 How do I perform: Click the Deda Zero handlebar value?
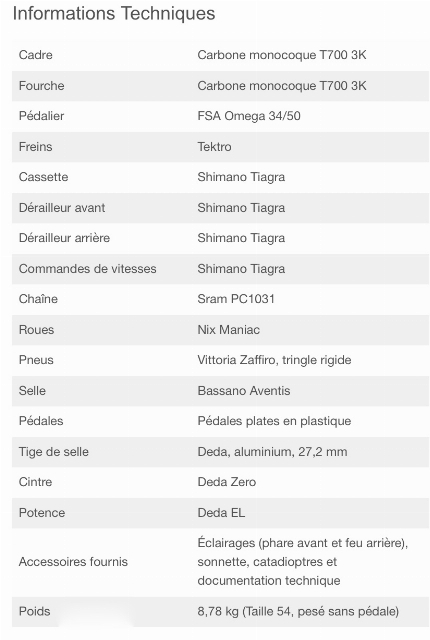(x=226, y=482)
